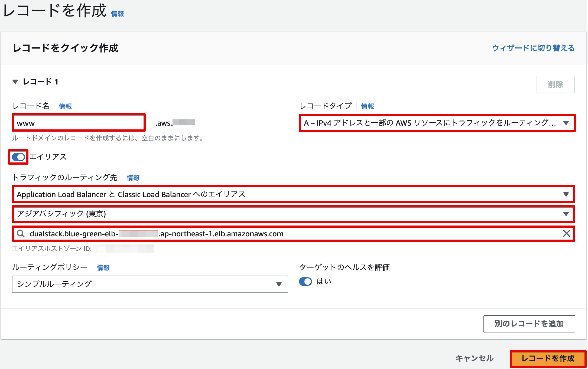Switch to wizard via ウィザードに切り替える
This screenshot has width=588, height=369.
534,48
